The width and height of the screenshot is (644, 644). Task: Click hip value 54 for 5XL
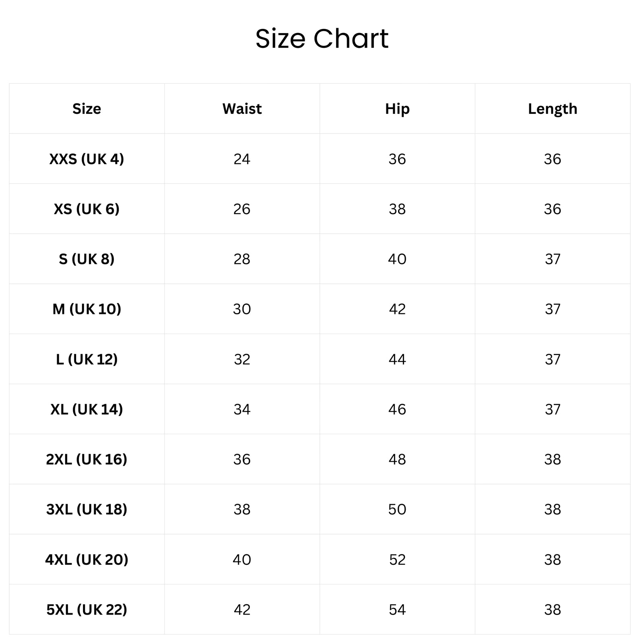pos(397,610)
